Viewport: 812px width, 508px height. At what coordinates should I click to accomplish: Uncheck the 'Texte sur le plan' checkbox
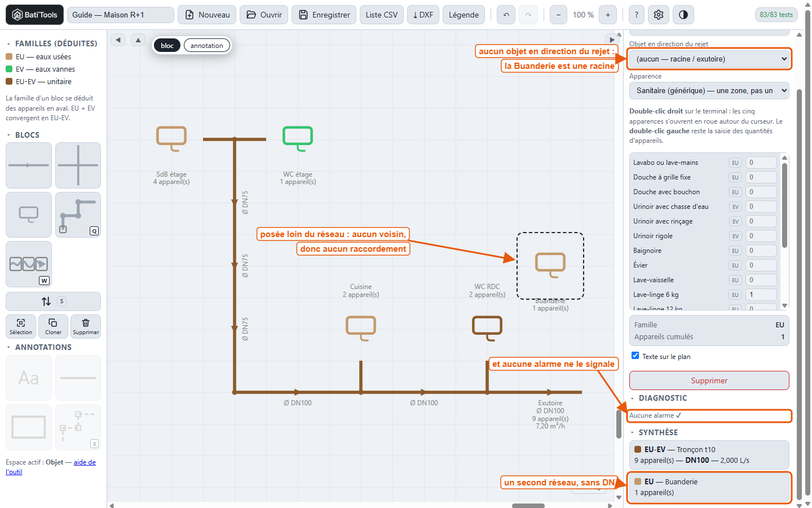[x=636, y=356]
